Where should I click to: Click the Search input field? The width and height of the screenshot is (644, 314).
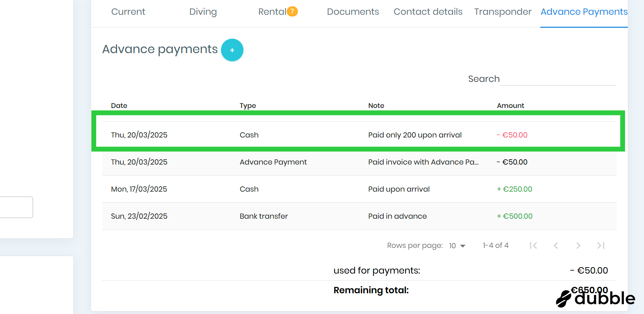pos(558,79)
